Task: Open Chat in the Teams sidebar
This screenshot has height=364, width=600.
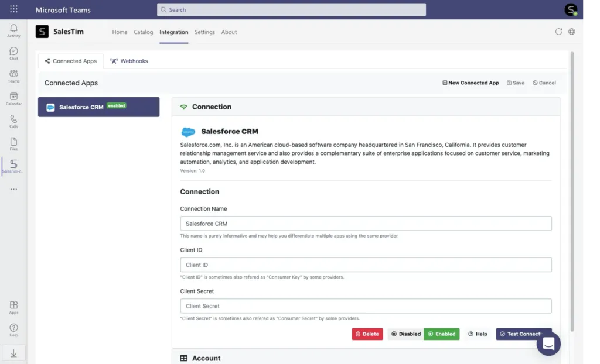Action: [14, 53]
